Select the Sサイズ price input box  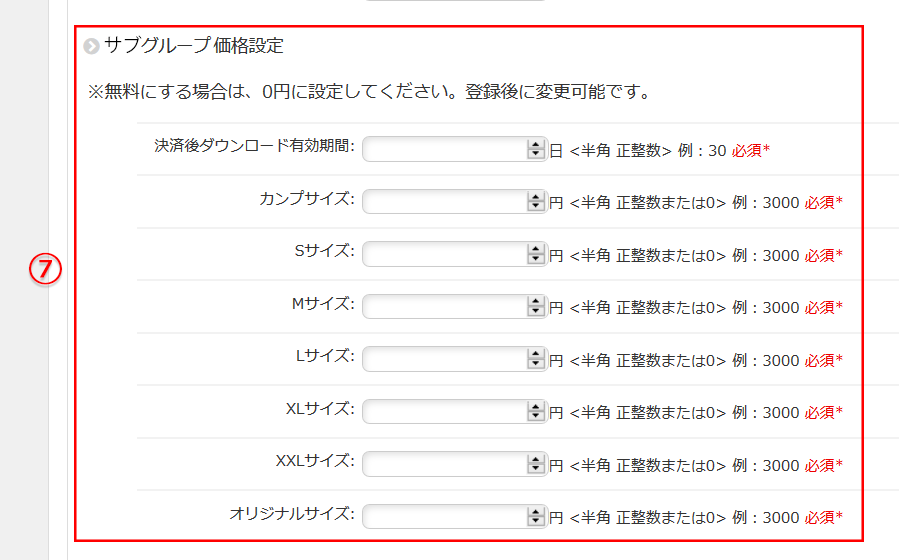point(444,255)
